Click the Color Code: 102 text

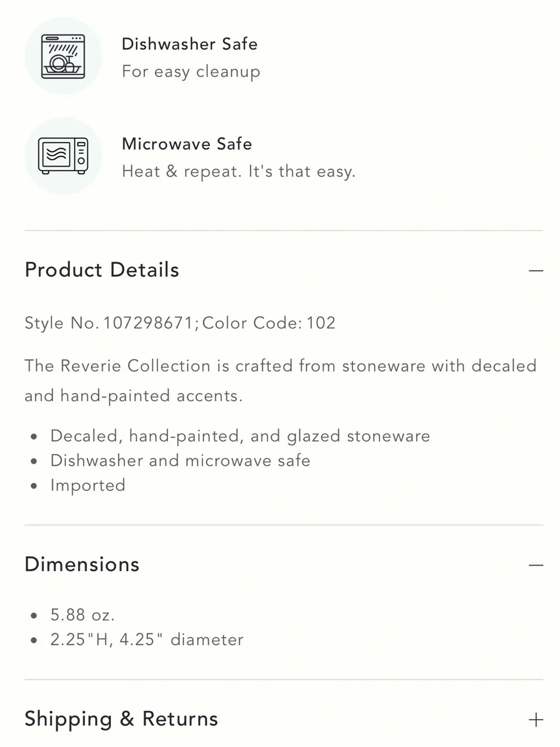(269, 323)
